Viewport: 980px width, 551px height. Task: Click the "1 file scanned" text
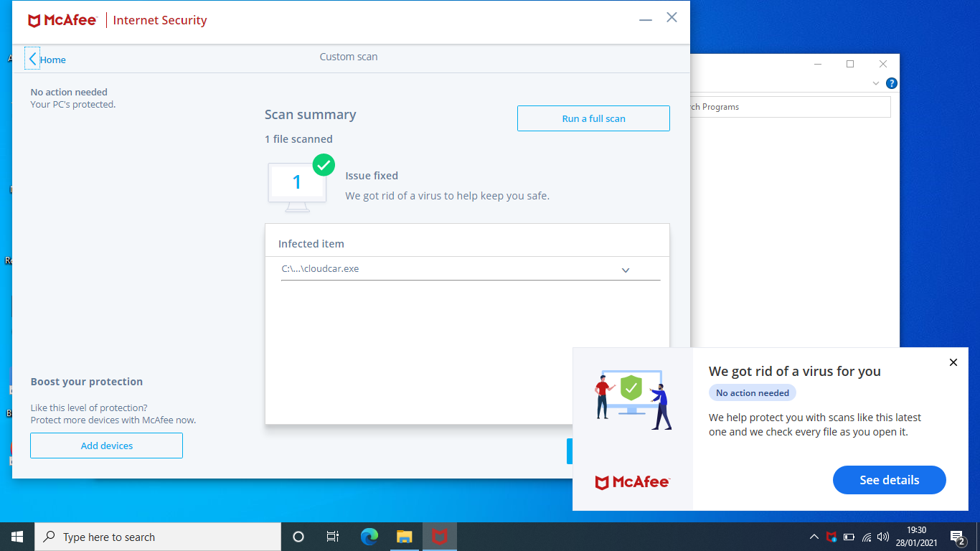(x=298, y=139)
